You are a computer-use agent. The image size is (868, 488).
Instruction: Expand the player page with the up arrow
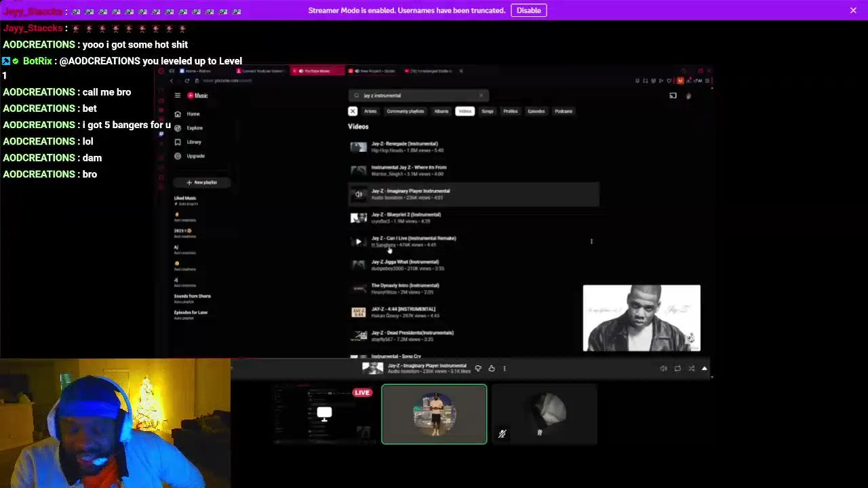704,369
